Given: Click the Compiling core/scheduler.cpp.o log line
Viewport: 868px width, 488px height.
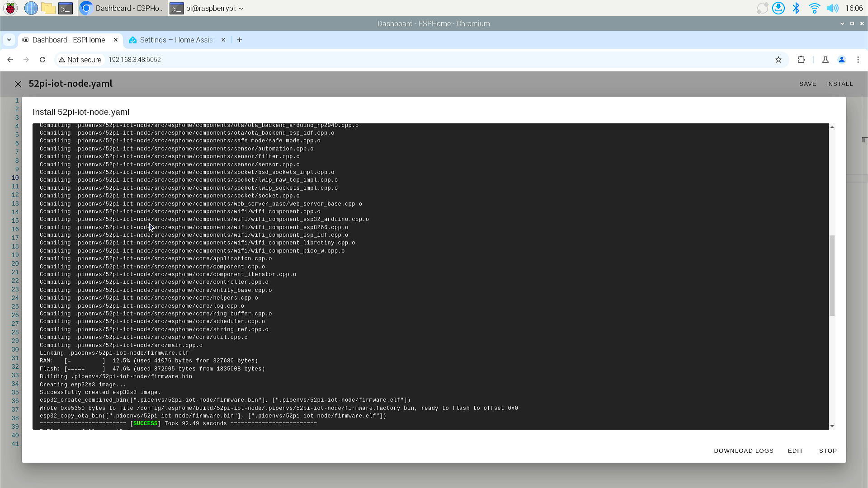Looking at the screenshot, I should [152, 322].
